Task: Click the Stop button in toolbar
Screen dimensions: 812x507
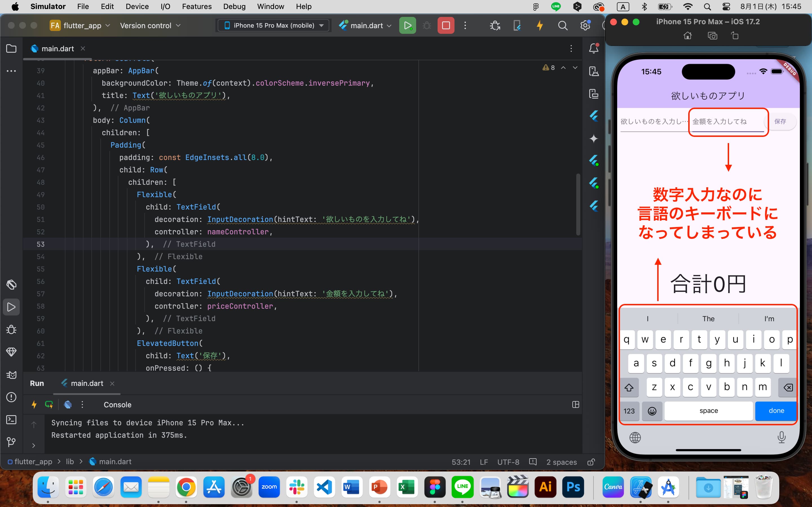Action: coord(445,25)
